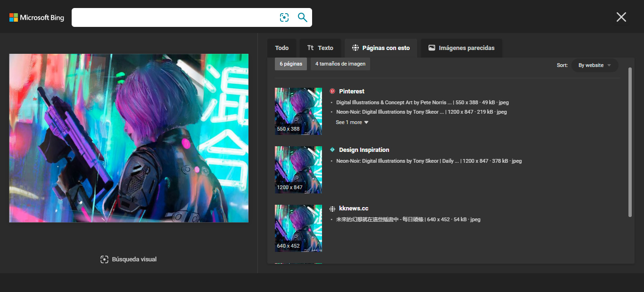This screenshot has width=644, height=292.
Task: Open the Microsoft Bing logo home link
Action: click(37, 17)
